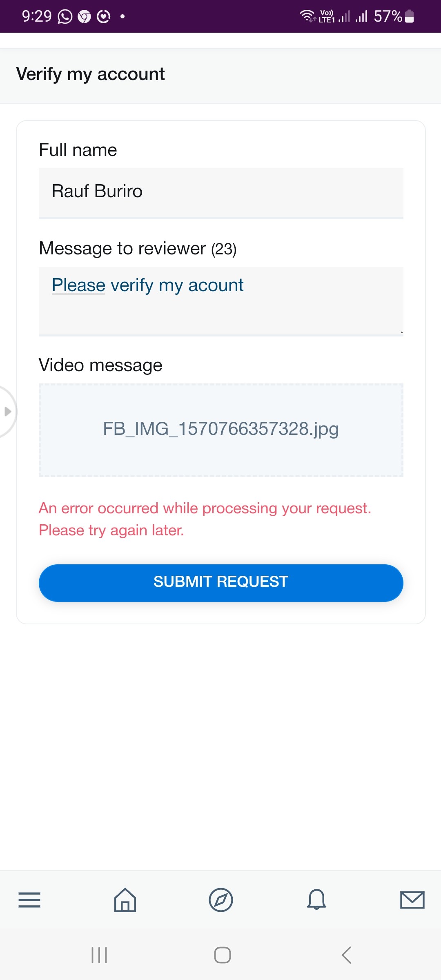Open the hamburger menu in bottom navigation

29,900
